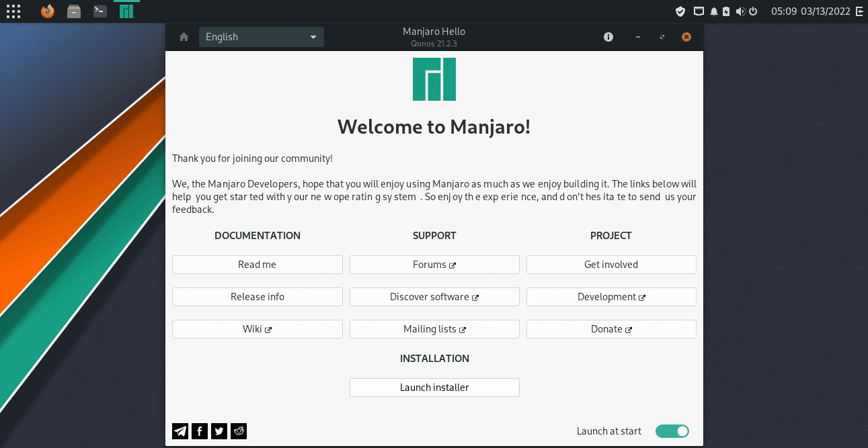
Task: Open Manjaro's Telegram link icon
Action: (180, 431)
